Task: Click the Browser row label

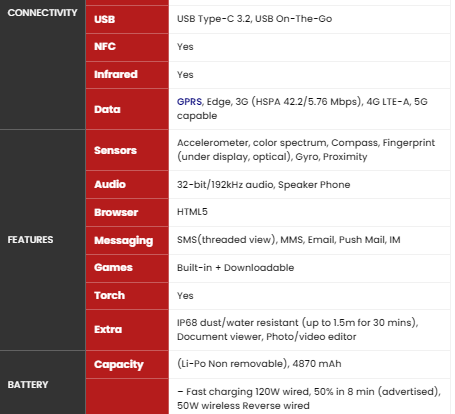Action: pyautogui.click(x=127, y=212)
